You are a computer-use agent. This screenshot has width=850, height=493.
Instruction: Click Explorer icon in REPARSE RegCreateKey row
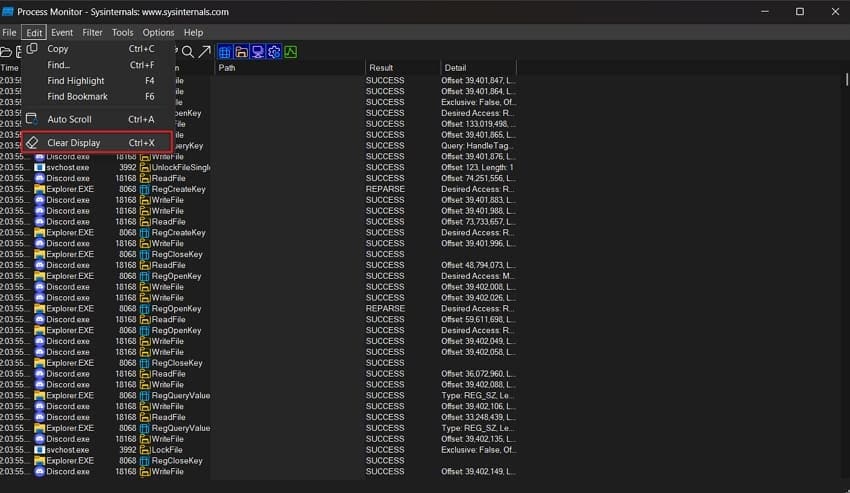[x=40, y=189]
